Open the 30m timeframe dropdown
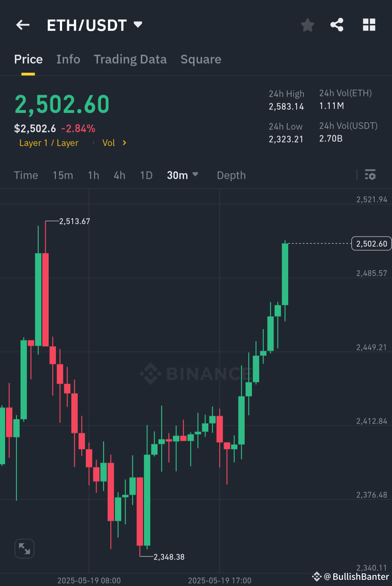 coord(183,175)
